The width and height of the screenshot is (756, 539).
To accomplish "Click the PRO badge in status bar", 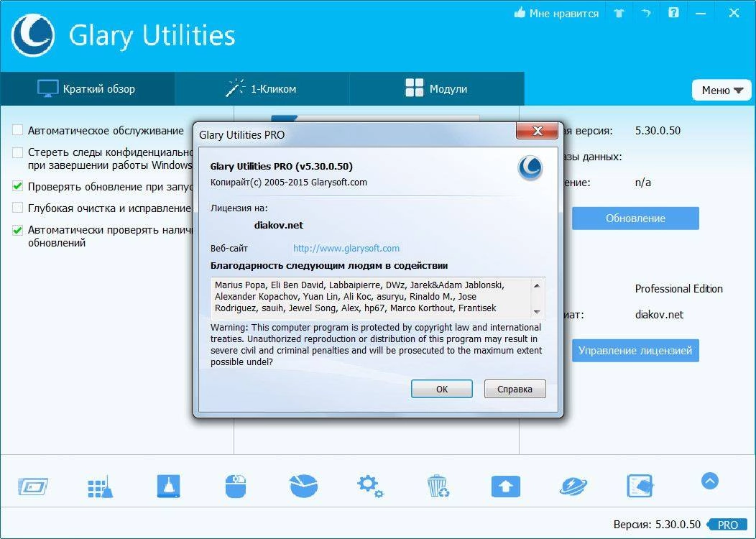I will coord(727,525).
